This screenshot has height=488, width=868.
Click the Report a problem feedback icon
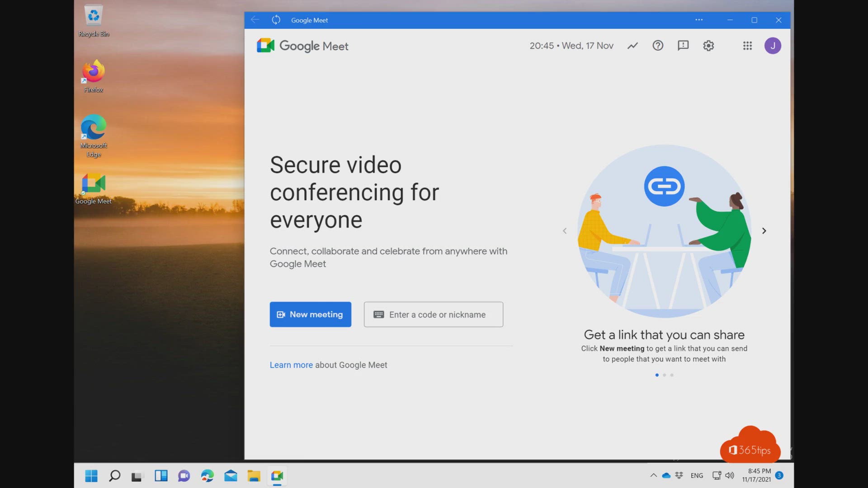click(683, 46)
